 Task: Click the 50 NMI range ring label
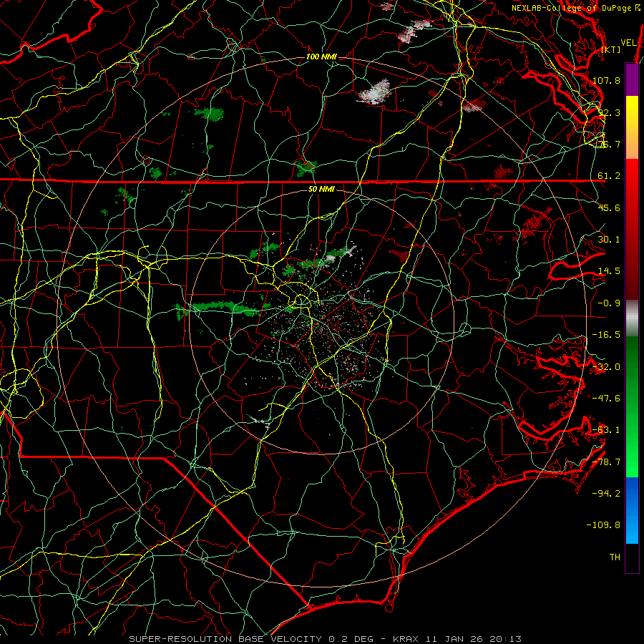point(321,190)
